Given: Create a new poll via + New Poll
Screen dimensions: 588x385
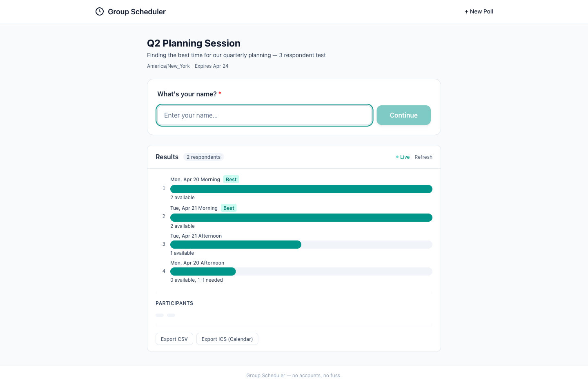Looking at the screenshot, I should [x=479, y=11].
